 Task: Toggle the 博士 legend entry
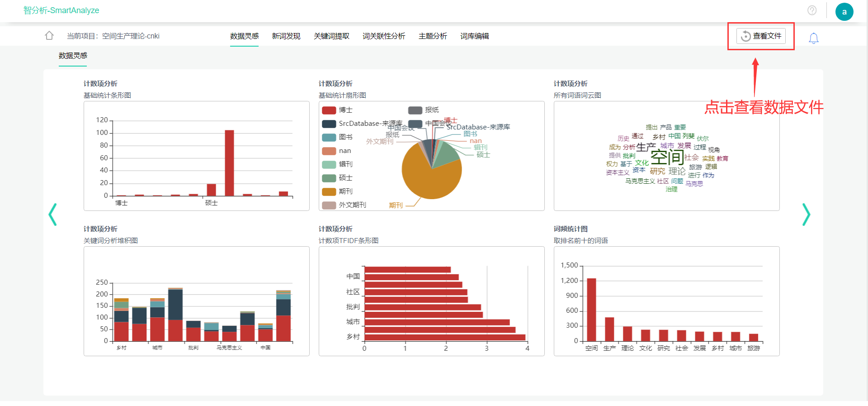click(x=338, y=110)
